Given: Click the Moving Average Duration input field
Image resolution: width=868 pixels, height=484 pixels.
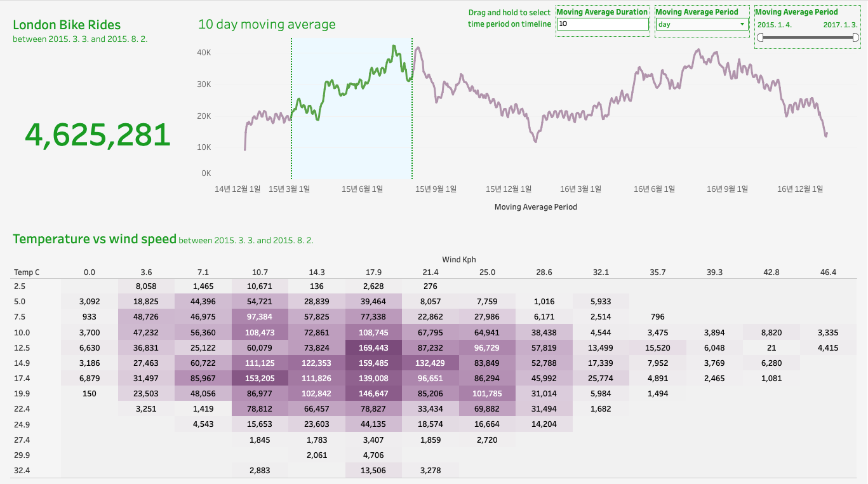Looking at the screenshot, I should click(x=603, y=24).
